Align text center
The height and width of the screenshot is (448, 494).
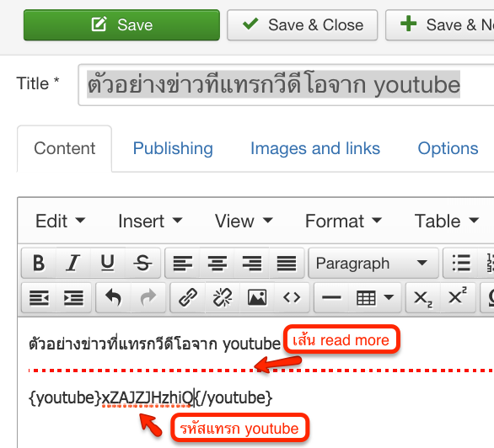coord(217,263)
